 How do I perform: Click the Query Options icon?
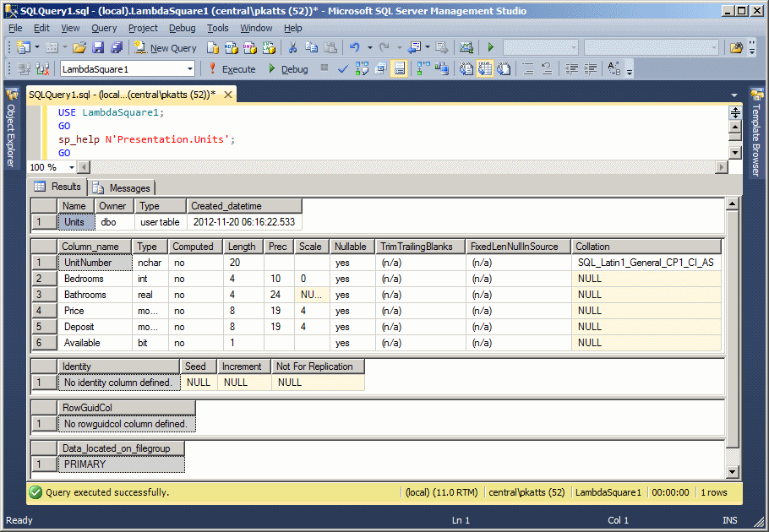pyautogui.click(x=380, y=69)
